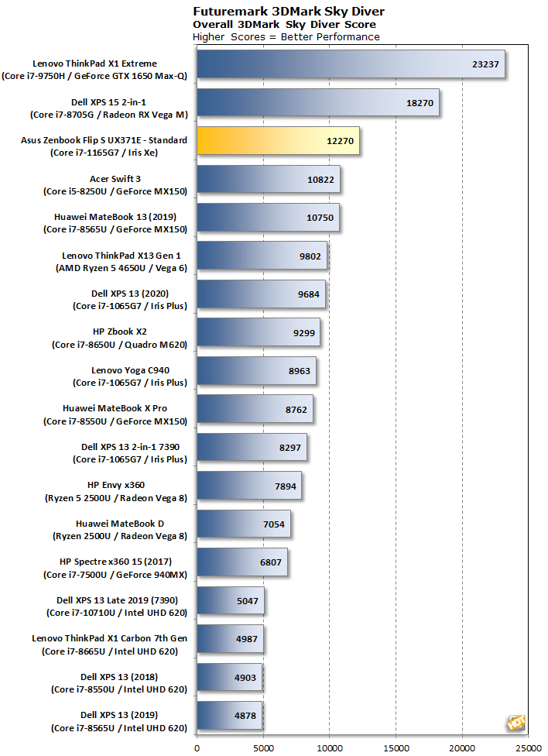This screenshot has height=756, width=548.
Task: Click the Dell XPS 13 (2019) bar
Action: (x=229, y=716)
